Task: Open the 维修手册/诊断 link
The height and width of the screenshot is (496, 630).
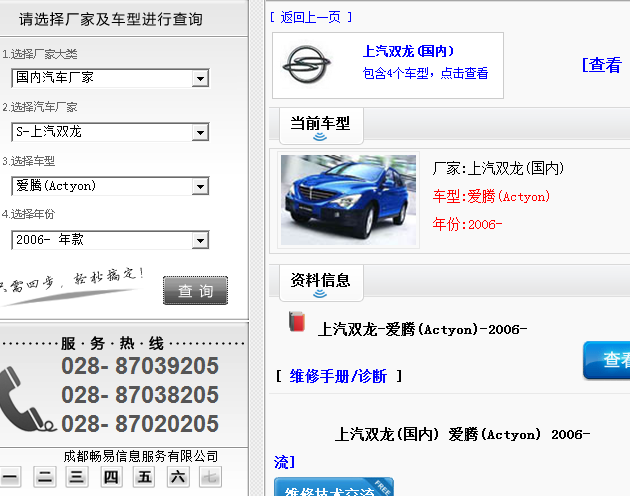Action: coord(338,376)
